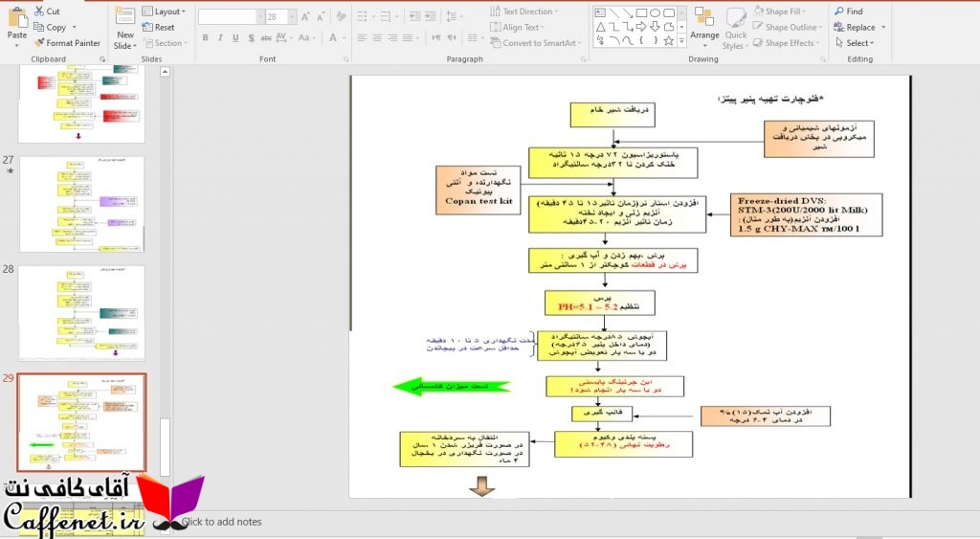Select the Left Brace shape
Image resolution: width=980 pixels, height=539 pixels.
coord(641,40)
